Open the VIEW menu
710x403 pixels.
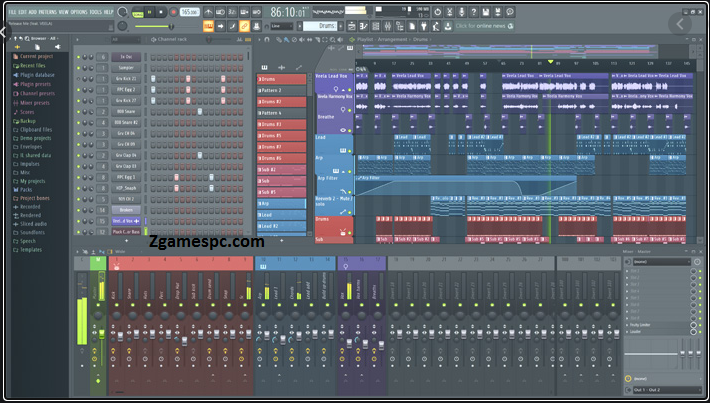coord(63,12)
